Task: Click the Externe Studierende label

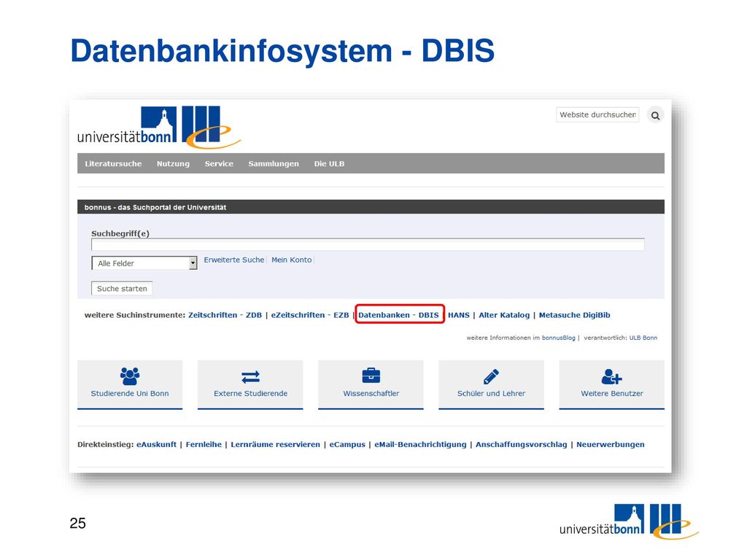Action: (251, 394)
